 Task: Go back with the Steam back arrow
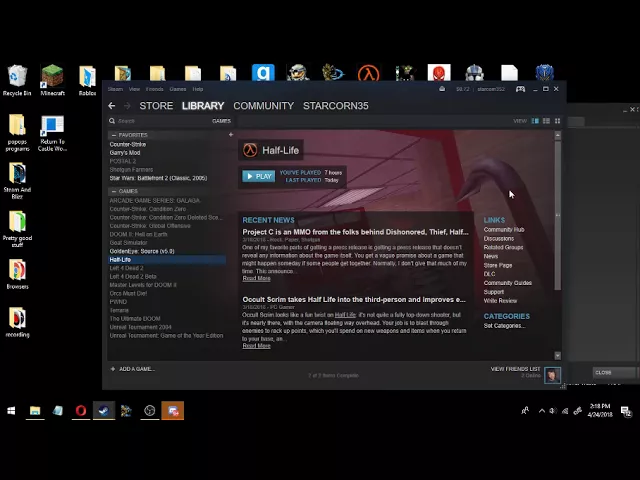coord(111,106)
